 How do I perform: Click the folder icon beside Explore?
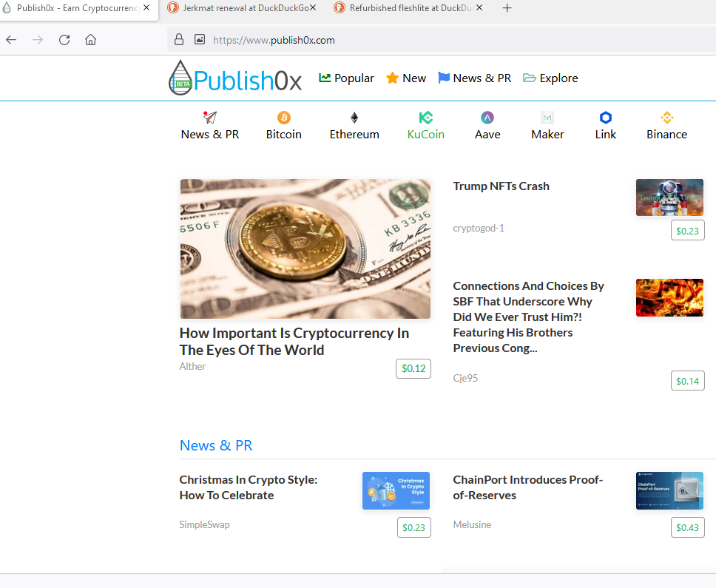[x=530, y=78]
